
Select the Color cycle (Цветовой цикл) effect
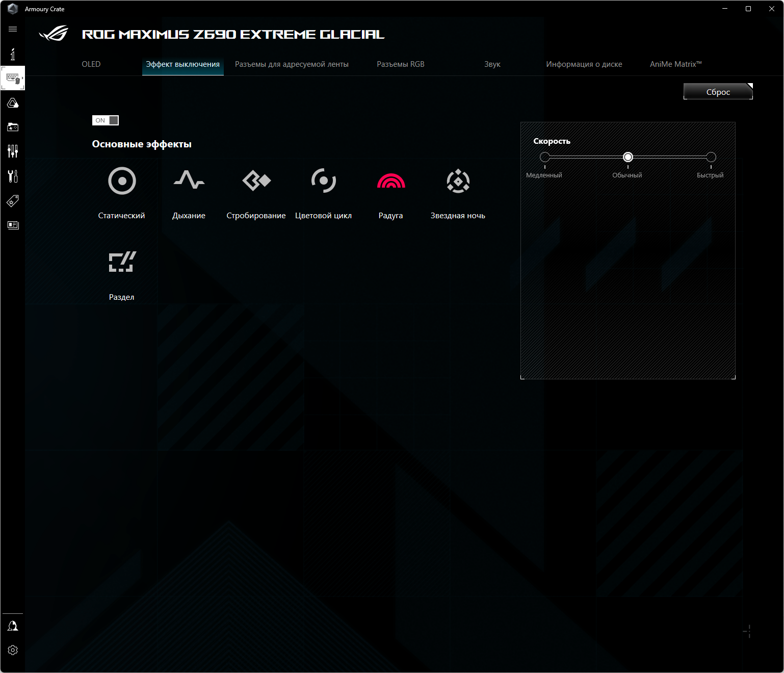coord(324,180)
